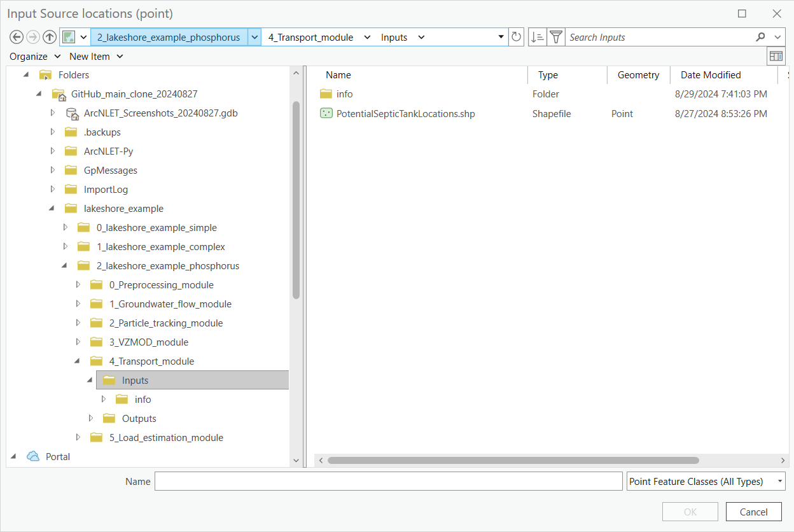794x532 pixels.
Task: Refresh the folder contents
Action: [x=517, y=37]
